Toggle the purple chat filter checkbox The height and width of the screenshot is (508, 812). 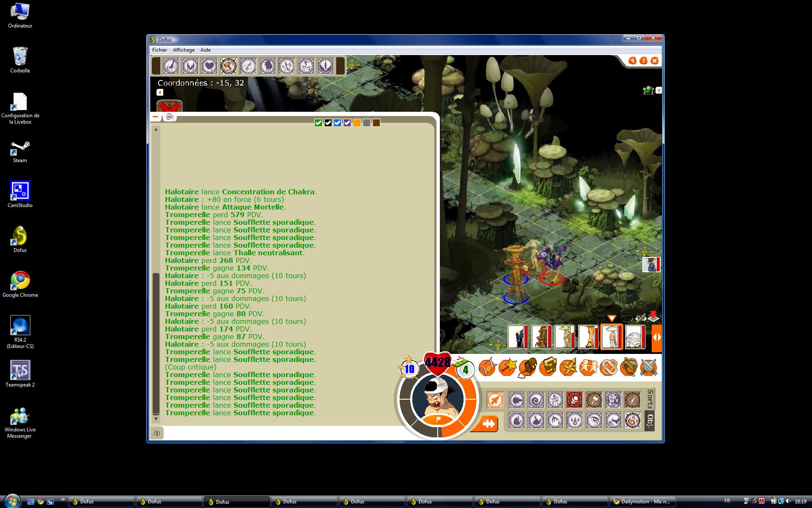pos(347,123)
